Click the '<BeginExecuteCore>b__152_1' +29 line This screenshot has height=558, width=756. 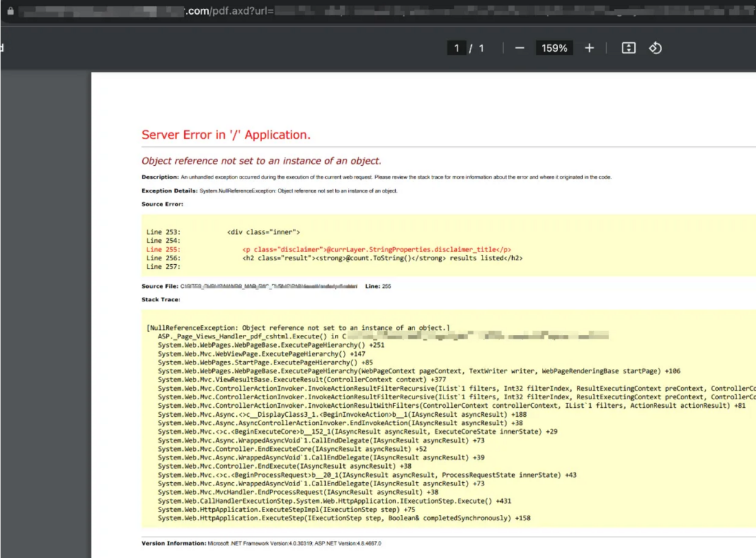click(x=358, y=432)
